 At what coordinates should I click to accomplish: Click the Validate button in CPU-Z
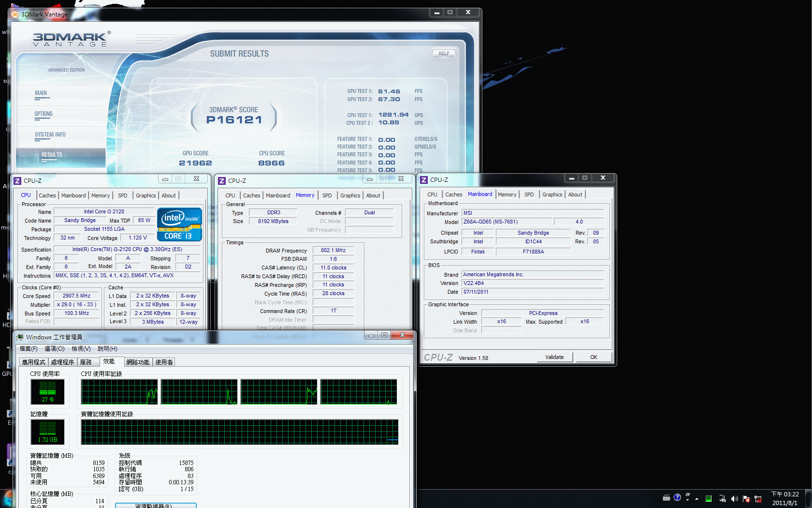554,357
